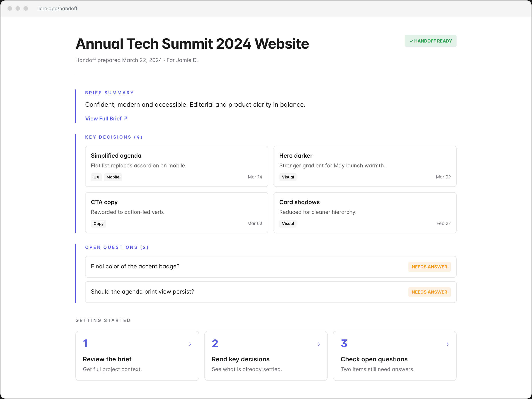Image resolution: width=532 pixels, height=399 pixels.
Task: Select the UX tag on Simplified agenda
Action: pyautogui.click(x=96, y=177)
